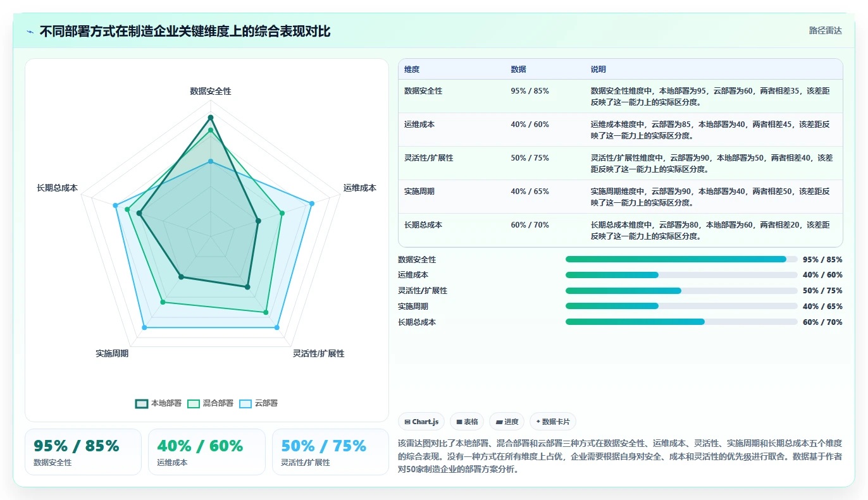Click the 实施周期 progress bar
The image size is (868, 500).
681,307
